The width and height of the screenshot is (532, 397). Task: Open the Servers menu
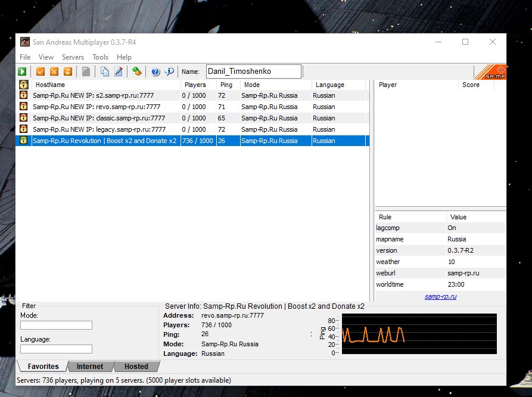(73, 57)
